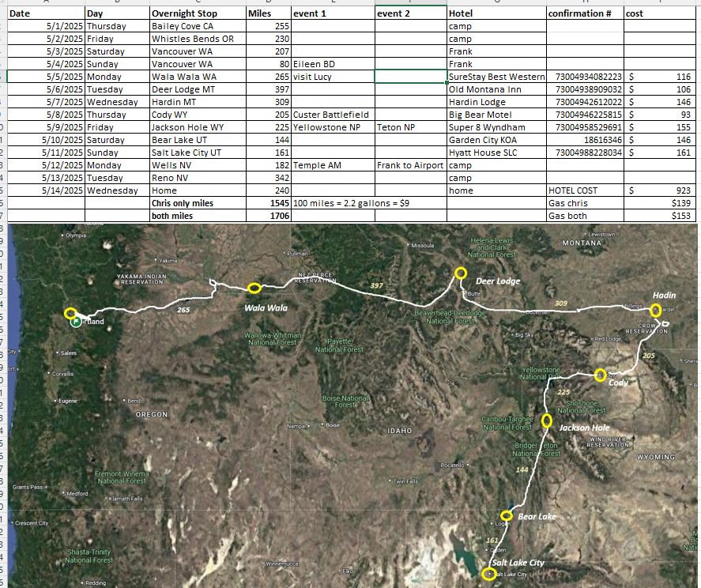This screenshot has width=701, height=588.
Task: Select the Chris only miles label cell
Action: (196, 203)
